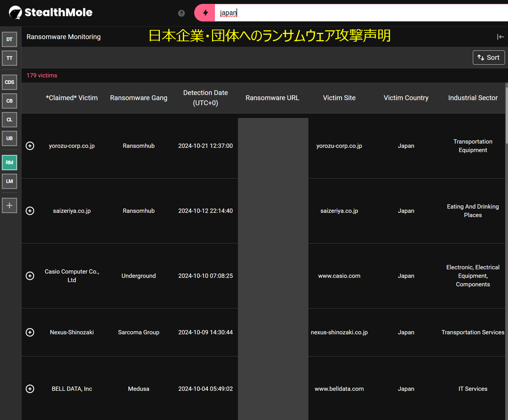The height and width of the screenshot is (420, 508).
Task: Expand the yorozu-corp.co.jp victim row
Action: (30, 146)
